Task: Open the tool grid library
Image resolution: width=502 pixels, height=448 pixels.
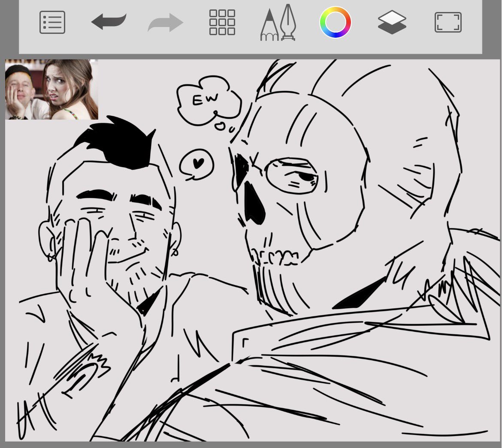Action: point(222,22)
